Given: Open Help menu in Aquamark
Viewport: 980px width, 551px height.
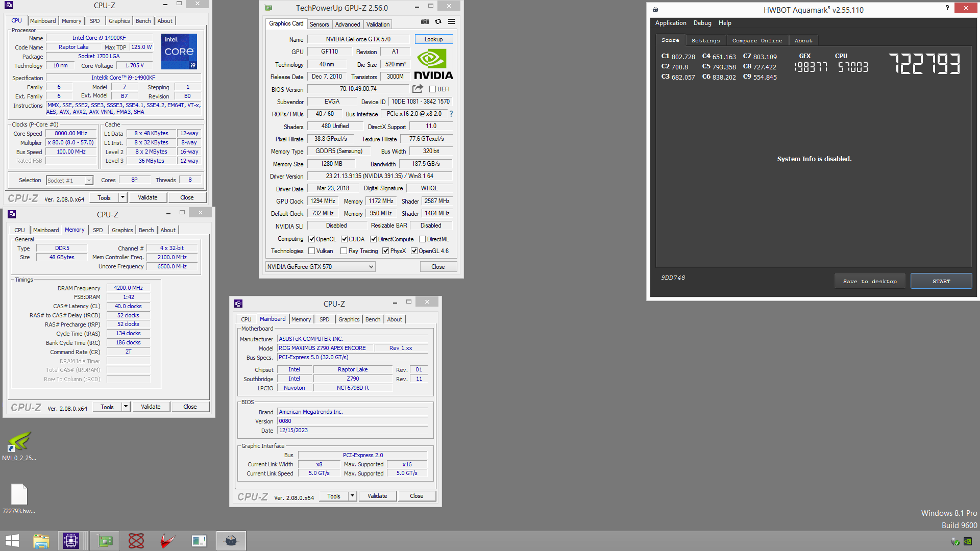Looking at the screenshot, I should pos(725,23).
